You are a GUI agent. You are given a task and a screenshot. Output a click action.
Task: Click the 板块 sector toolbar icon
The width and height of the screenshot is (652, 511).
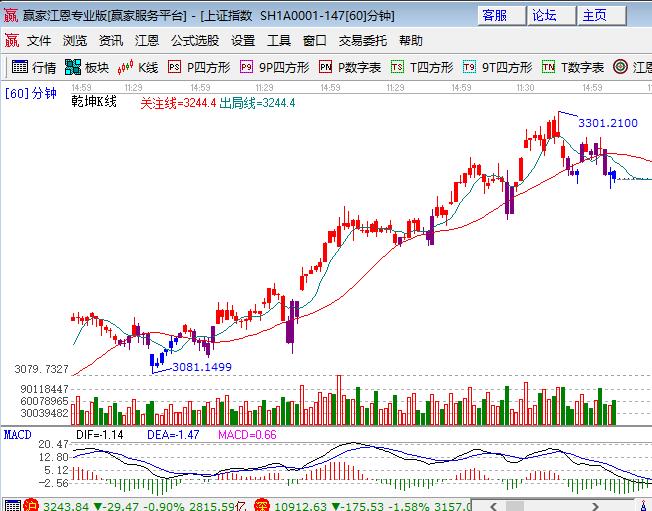pyautogui.click(x=86, y=68)
